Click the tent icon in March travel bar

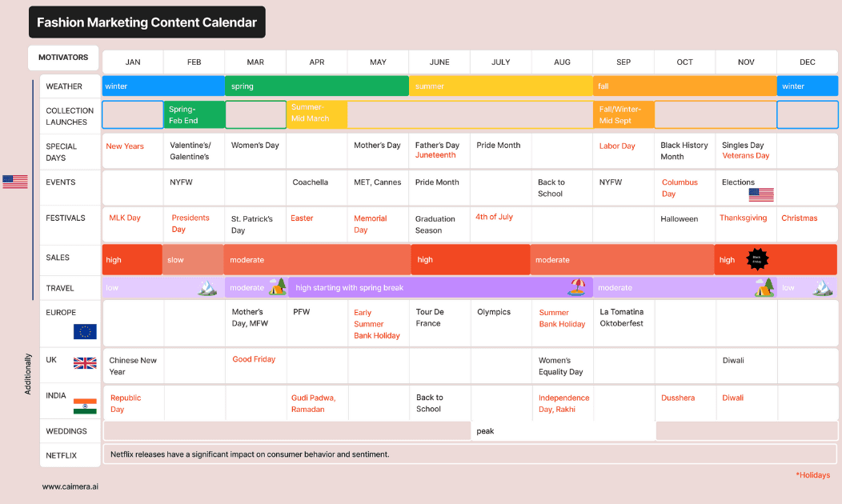coord(277,286)
